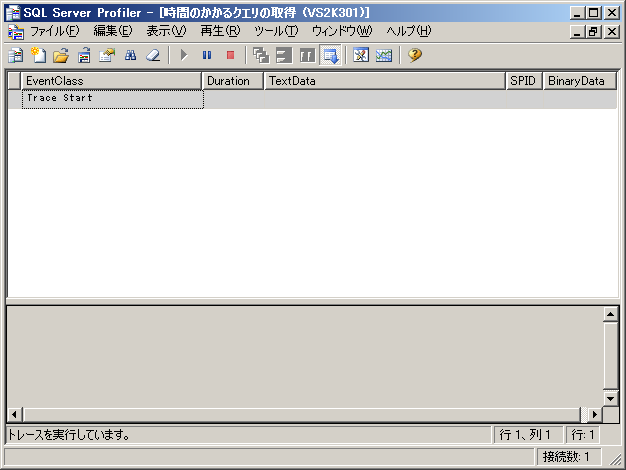
Task: Open the 表示(V) menu
Action: [x=166, y=31]
